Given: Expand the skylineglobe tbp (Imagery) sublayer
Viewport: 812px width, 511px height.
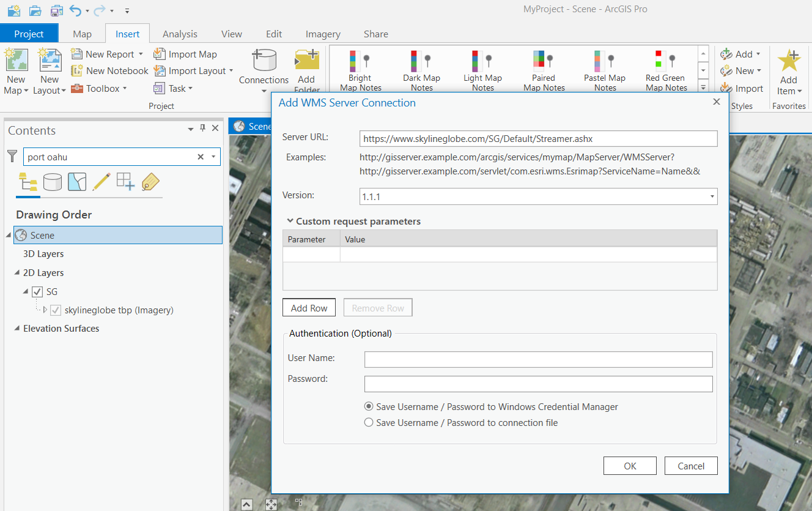Looking at the screenshot, I should pos(45,310).
